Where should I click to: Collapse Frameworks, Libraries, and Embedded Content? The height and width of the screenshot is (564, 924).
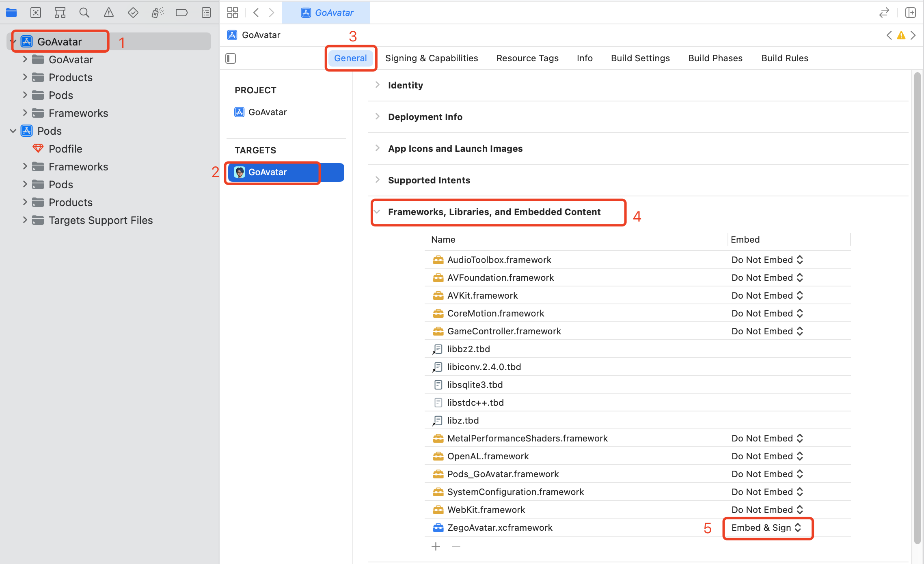377,212
